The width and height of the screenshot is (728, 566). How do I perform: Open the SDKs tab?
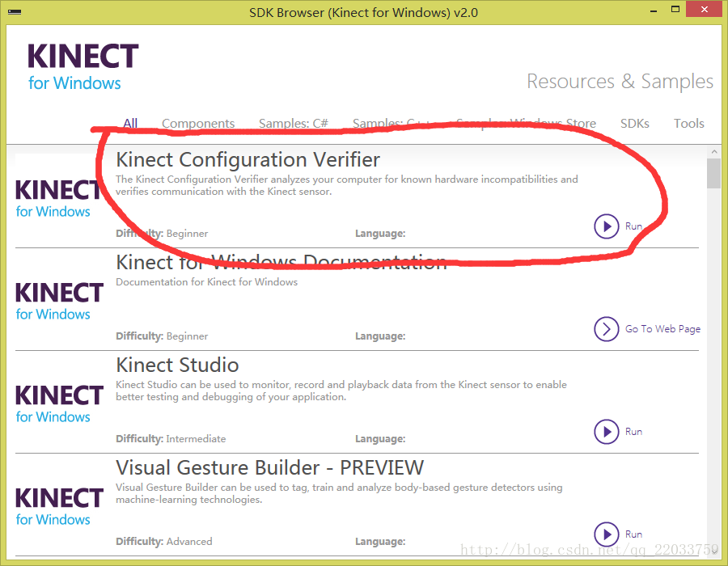(635, 124)
